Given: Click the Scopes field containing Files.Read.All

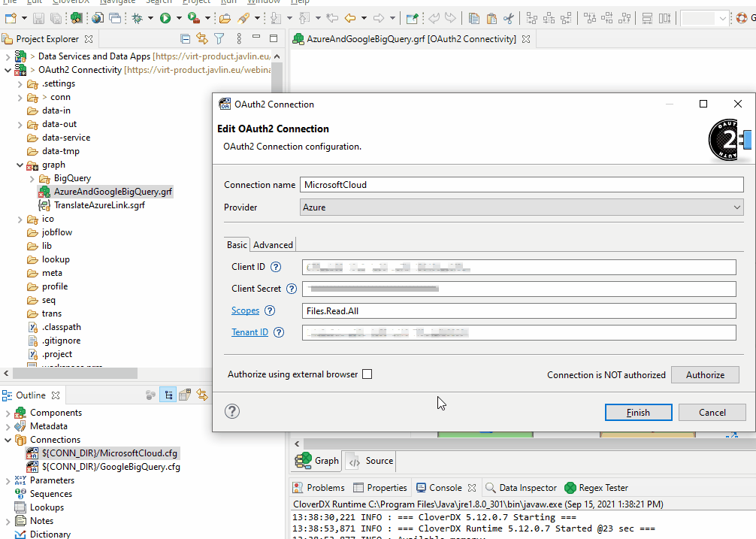Looking at the screenshot, I should [519, 311].
